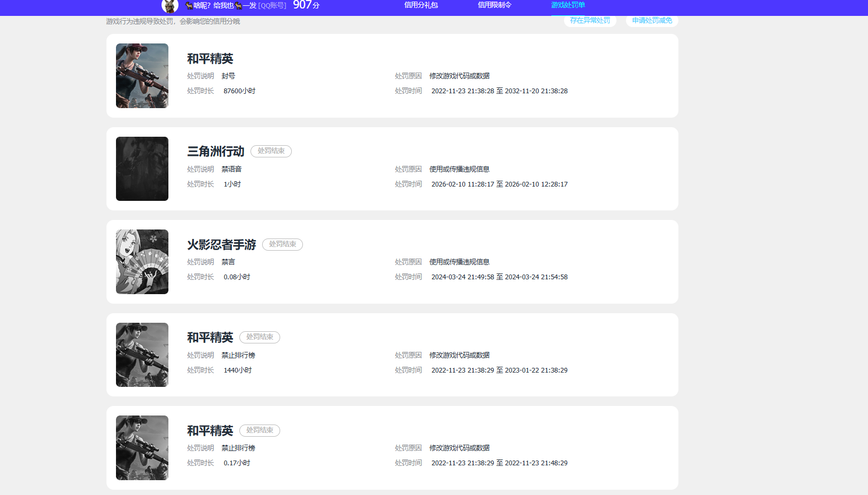Click 使用或传播违规信息 reason on 三角洲行动 card
Screen dimensions: 868x495
coord(459,169)
